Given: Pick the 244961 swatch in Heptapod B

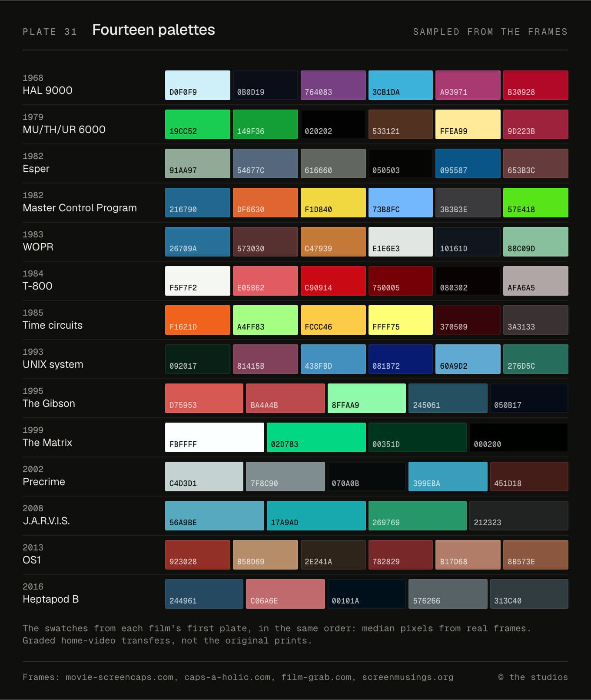Looking at the screenshot, I should [x=204, y=594].
